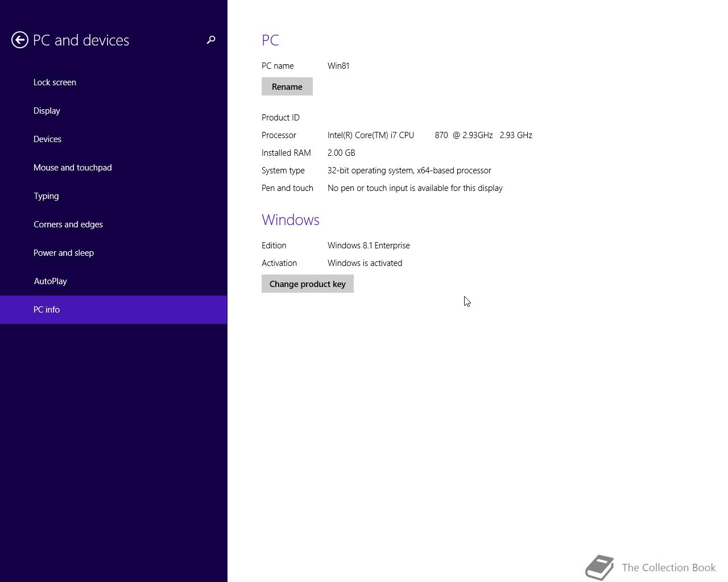The width and height of the screenshot is (728, 582).
Task: Click the No pen or touch input text
Action: [415, 188]
